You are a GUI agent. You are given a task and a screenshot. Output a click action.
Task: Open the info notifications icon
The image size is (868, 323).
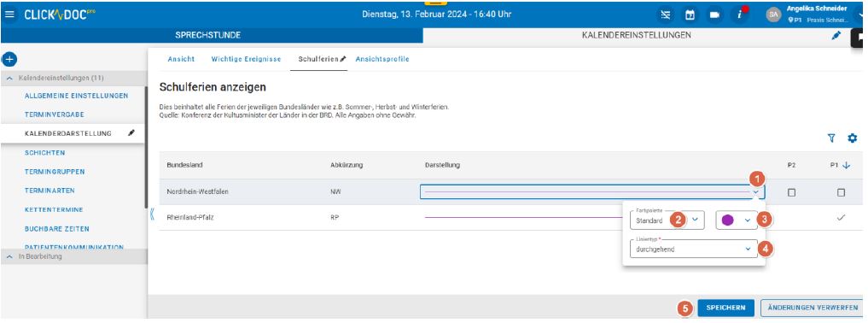739,15
